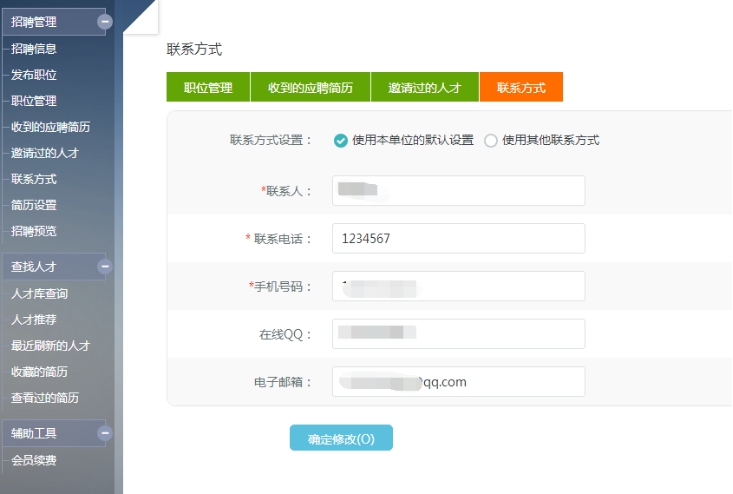Open the orange 联系方式 tab
Screen dimensions: 733x494
point(521,88)
